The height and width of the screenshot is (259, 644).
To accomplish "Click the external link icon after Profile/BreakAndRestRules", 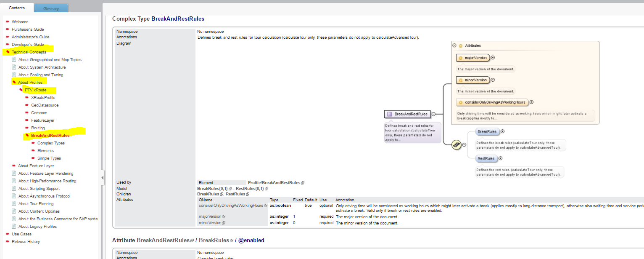I will point(303,183).
